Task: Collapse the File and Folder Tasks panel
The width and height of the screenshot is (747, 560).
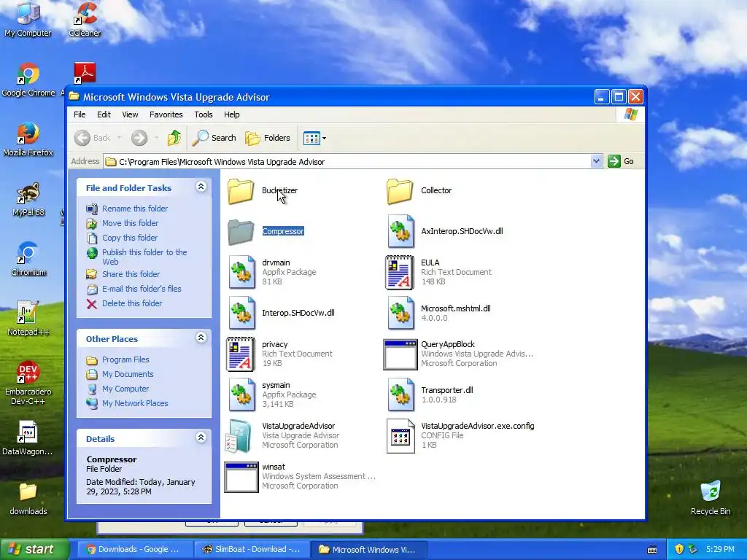Action: [201, 187]
